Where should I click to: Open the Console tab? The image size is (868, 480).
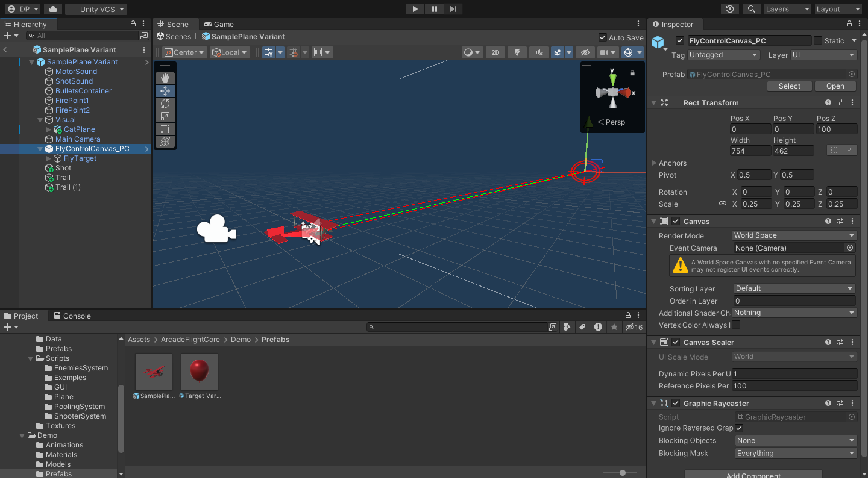coord(72,316)
